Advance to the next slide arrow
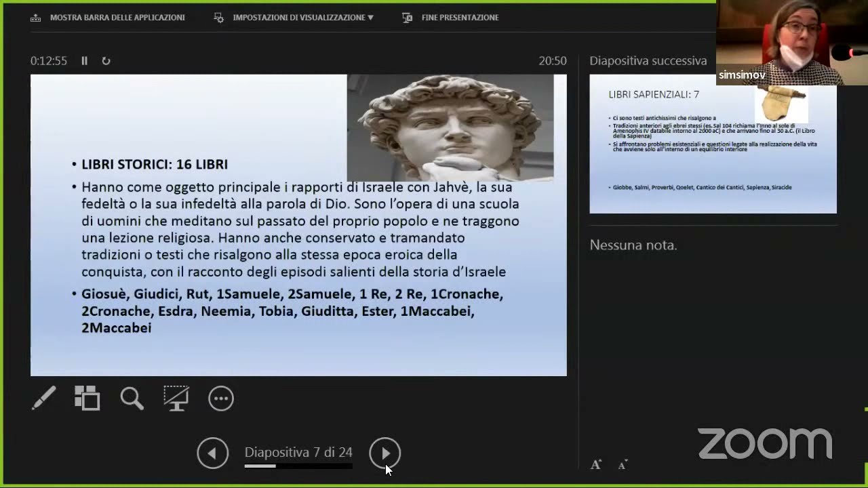Image resolution: width=868 pixels, height=488 pixels. click(x=384, y=453)
